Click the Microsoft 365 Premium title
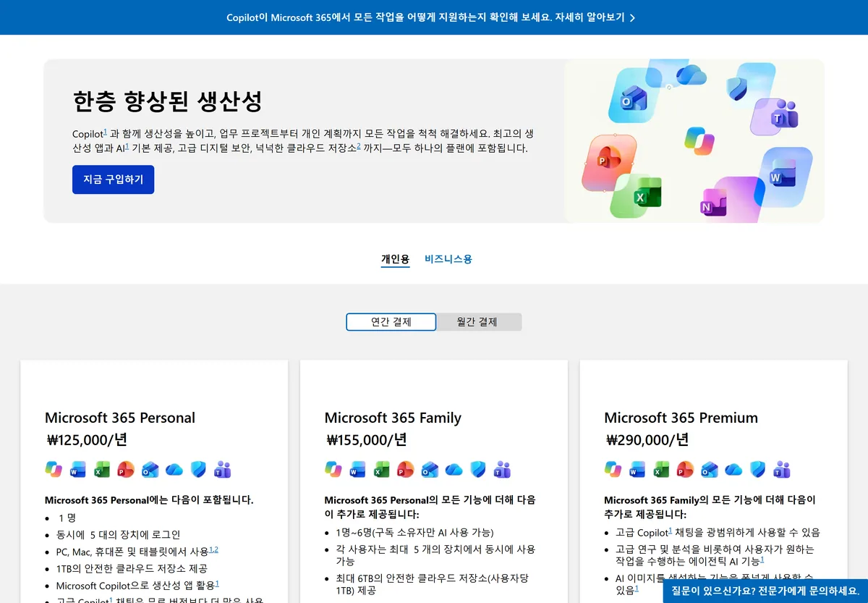Image resolution: width=868 pixels, height=603 pixels. pyautogui.click(x=681, y=418)
